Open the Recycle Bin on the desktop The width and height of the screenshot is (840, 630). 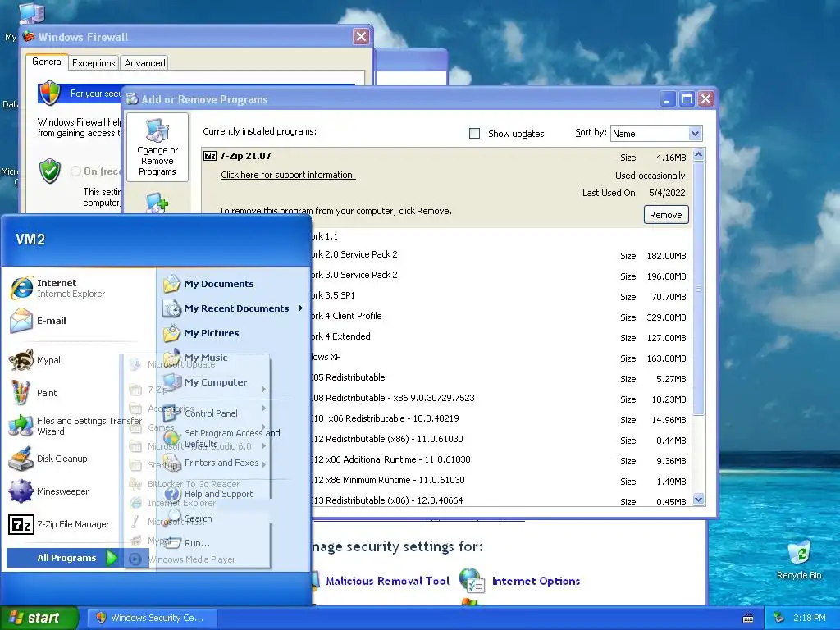[799, 559]
